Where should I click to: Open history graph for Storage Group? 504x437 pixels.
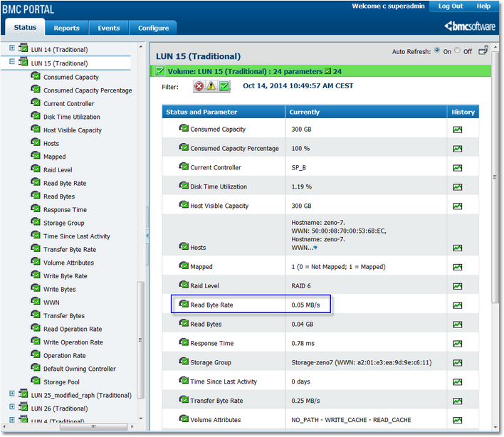pos(457,363)
